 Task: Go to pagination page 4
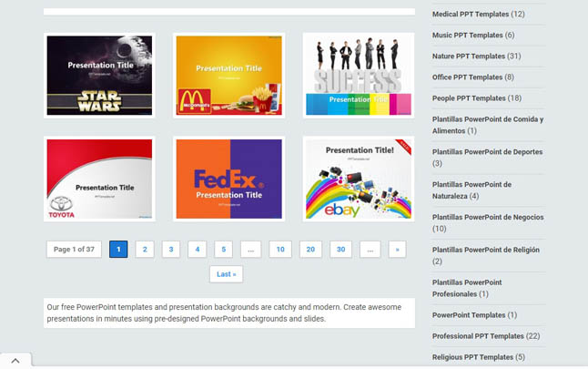[198, 250]
